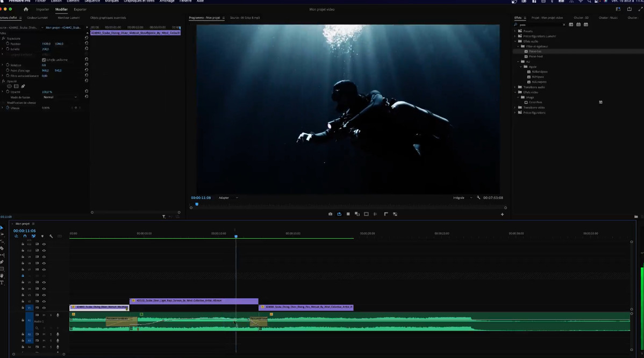Image resolution: width=644 pixels, height=358 pixels.
Task: Open the Objets graphiques essentiels tab
Action: [x=108, y=18]
